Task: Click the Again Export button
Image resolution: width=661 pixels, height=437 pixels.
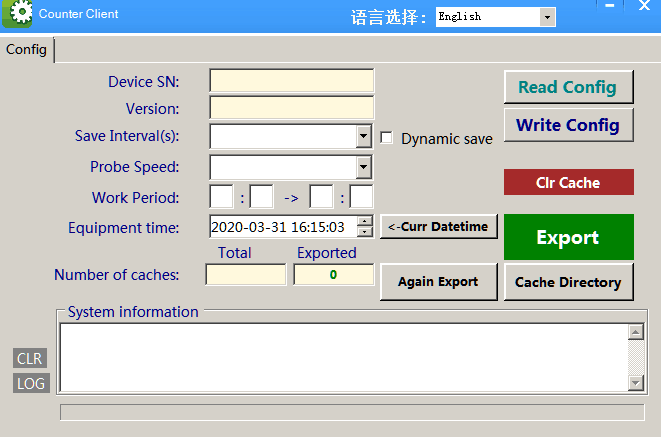Action: click(x=438, y=282)
